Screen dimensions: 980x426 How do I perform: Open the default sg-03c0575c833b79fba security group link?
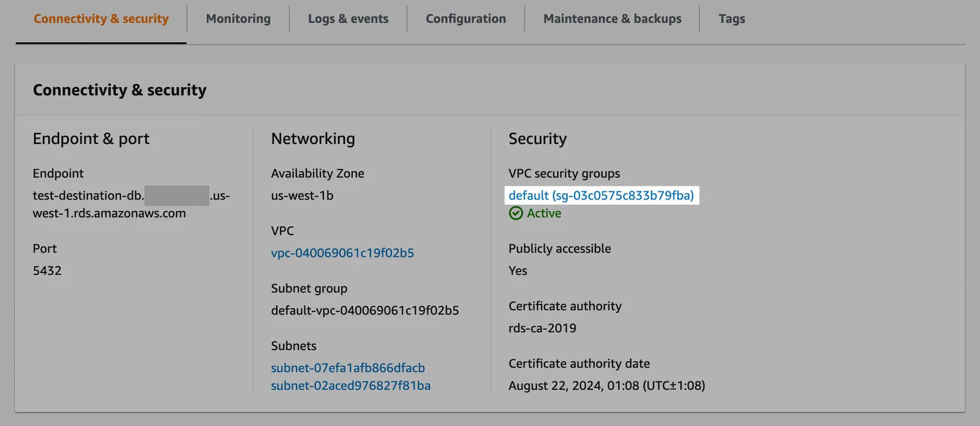[x=601, y=196]
